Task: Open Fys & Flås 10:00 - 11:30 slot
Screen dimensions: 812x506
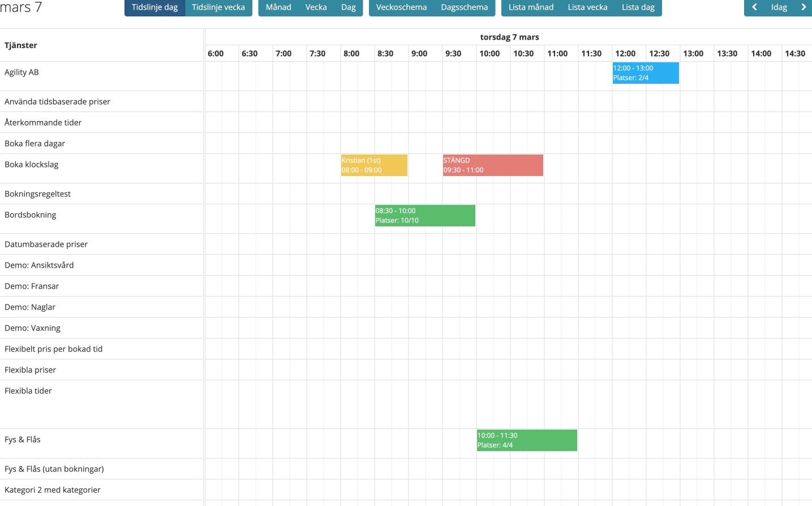Action: point(527,440)
